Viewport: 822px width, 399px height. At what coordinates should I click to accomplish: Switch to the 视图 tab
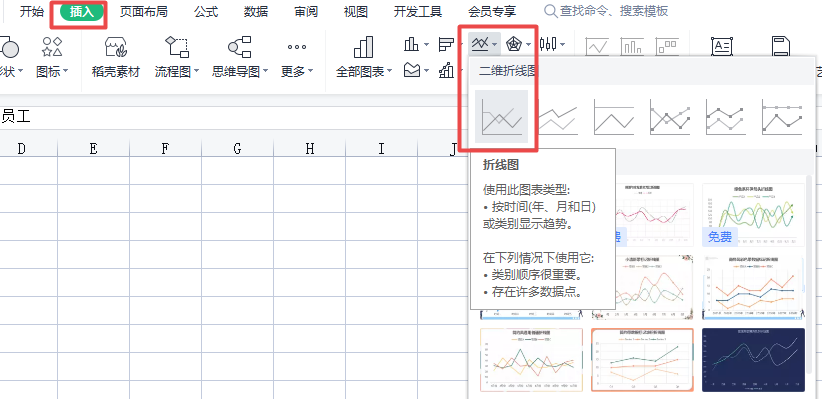pos(355,12)
